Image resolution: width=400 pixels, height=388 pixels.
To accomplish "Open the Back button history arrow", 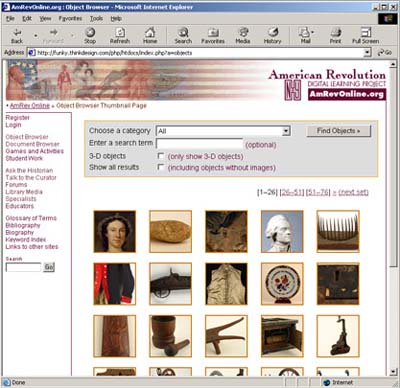I will [x=36, y=35].
